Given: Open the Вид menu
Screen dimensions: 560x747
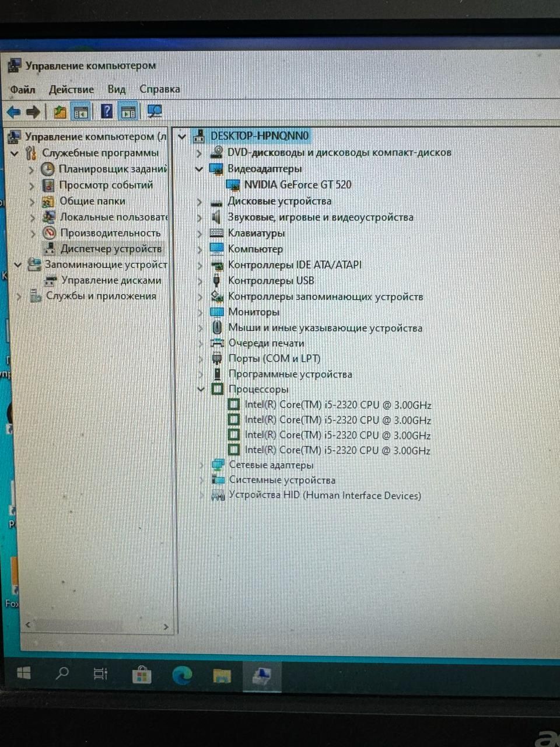Looking at the screenshot, I should click(x=117, y=89).
